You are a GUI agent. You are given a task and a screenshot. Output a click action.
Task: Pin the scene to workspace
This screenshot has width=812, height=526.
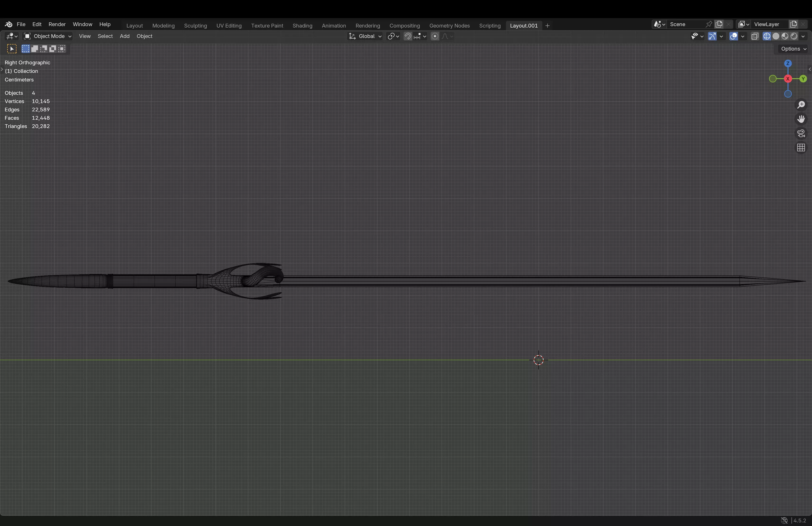click(x=709, y=24)
